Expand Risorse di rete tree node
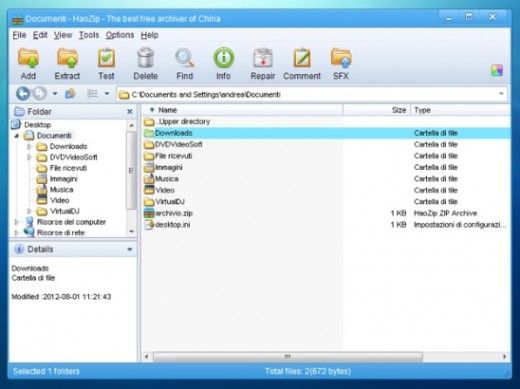520x389 pixels. coord(17,232)
